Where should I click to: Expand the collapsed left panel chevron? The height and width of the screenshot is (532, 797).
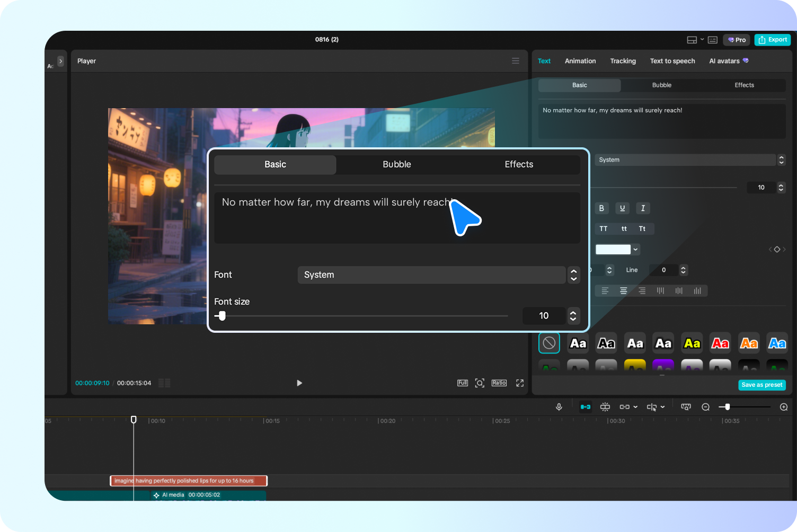tap(61, 61)
